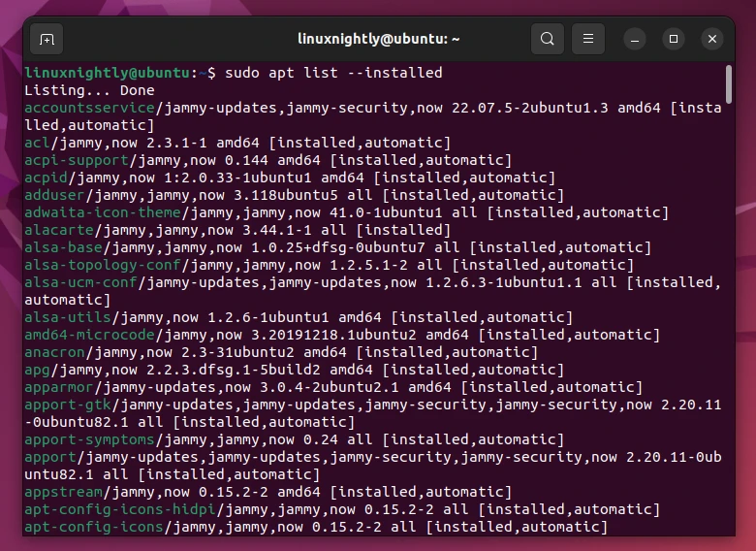This screenshot has width=756, height=551.
Task: Click the sudo apt list command text
Action: [x=333, y=73]
